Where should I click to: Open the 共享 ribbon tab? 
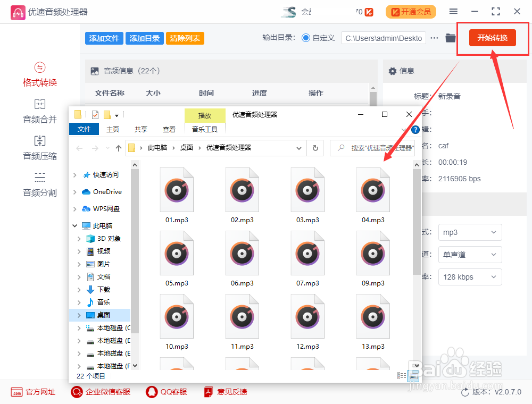[141, 129]
